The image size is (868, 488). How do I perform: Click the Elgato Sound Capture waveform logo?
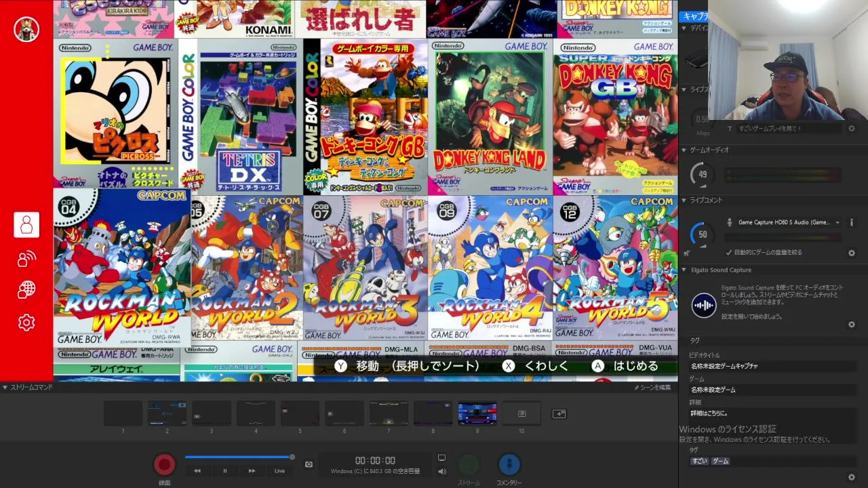click(703, 305)
